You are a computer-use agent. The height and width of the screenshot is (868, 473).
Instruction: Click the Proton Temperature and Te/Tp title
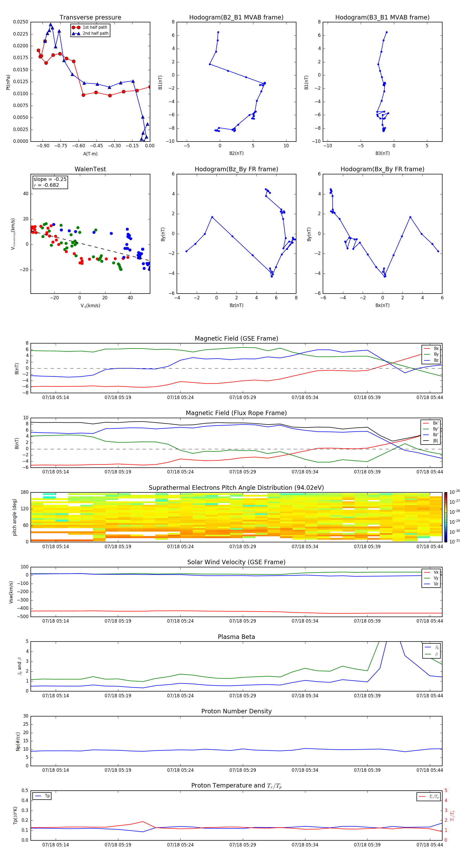236,785
